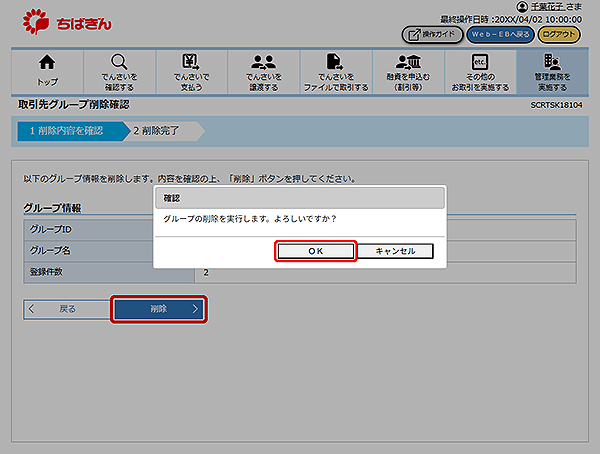Select step 1 削除内容を確認 tab
The width and height of the screenshot is (600, 454).
[x=66, y=131]
